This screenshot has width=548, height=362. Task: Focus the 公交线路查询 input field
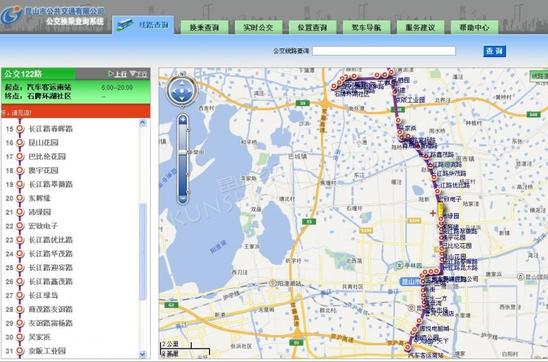coord(384,51)
